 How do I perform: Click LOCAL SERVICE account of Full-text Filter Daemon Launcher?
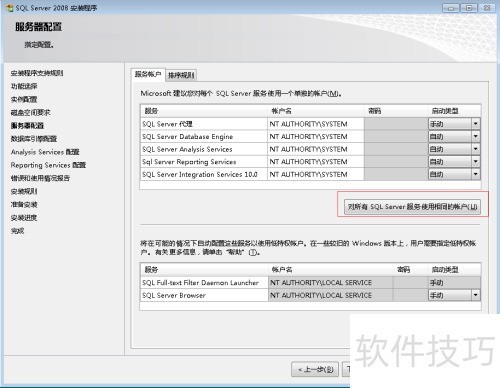click(x=321, y=283)
